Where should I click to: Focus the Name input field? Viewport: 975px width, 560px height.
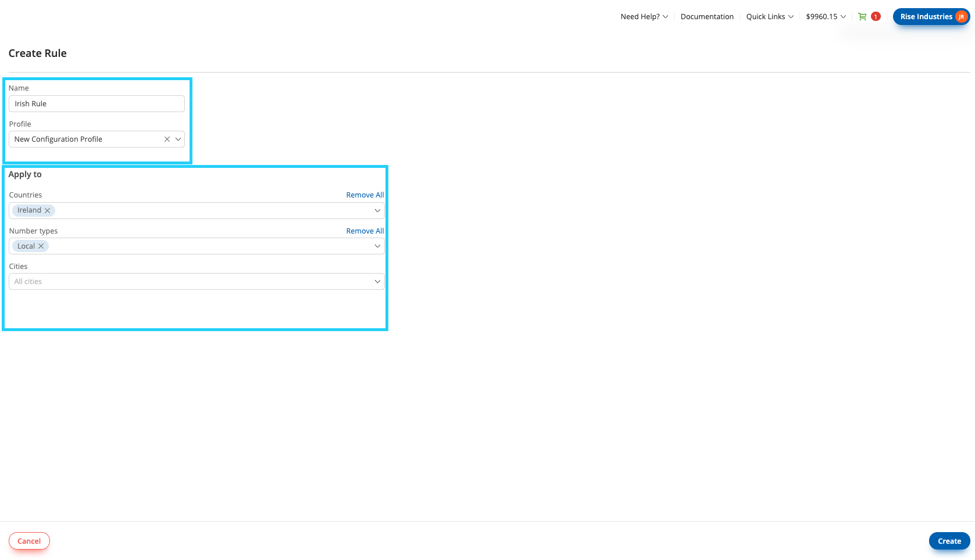97,104
